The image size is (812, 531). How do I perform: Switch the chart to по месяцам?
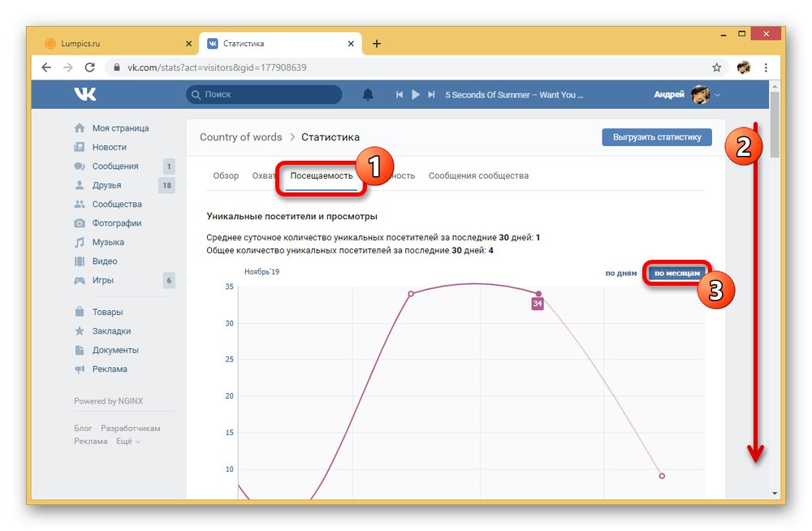click(x=677, y=273)
